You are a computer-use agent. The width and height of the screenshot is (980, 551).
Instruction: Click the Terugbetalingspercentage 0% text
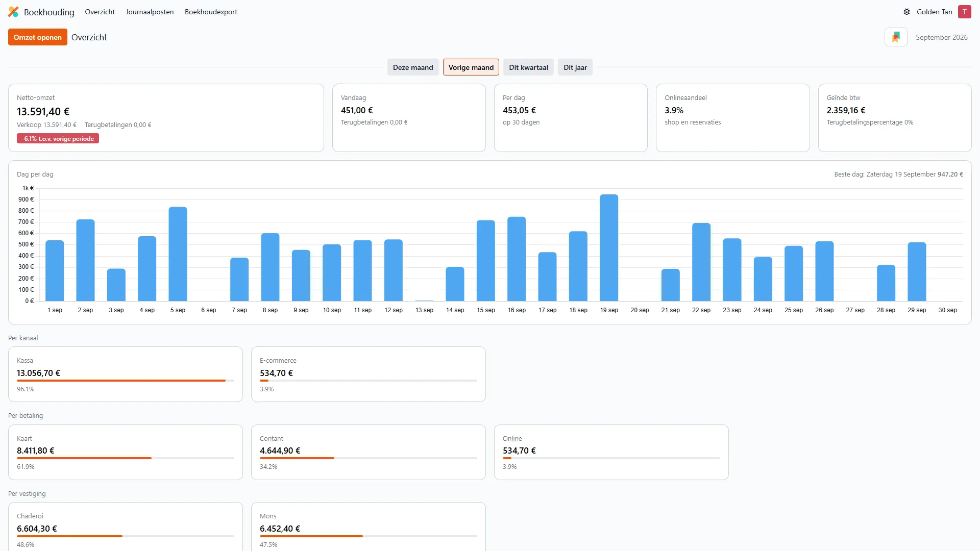[870, 122]
